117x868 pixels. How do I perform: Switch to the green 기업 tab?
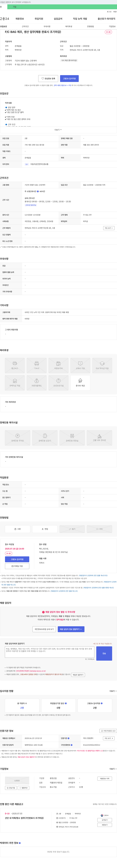[15, 7]
